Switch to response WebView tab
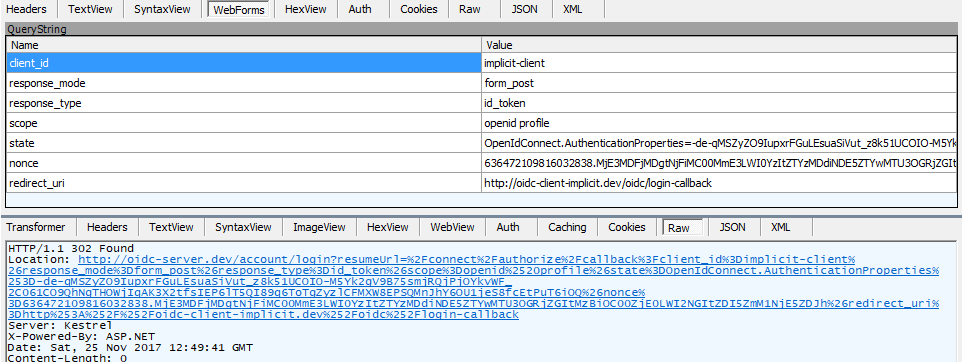 pyautogui.click(x=452, y=227)
